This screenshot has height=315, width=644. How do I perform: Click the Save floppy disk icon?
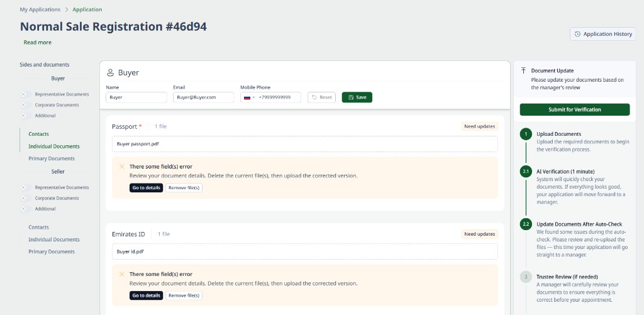(351, 97)
